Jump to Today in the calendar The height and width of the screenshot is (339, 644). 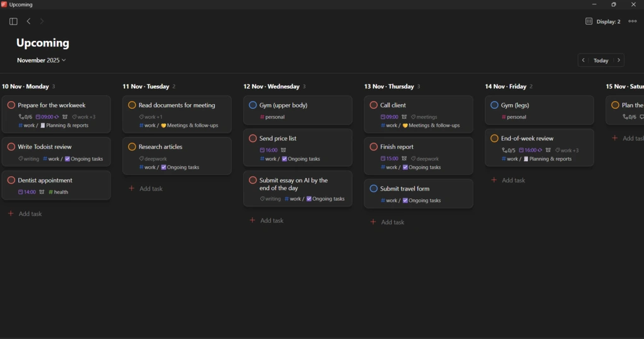[x=601, y=61]
